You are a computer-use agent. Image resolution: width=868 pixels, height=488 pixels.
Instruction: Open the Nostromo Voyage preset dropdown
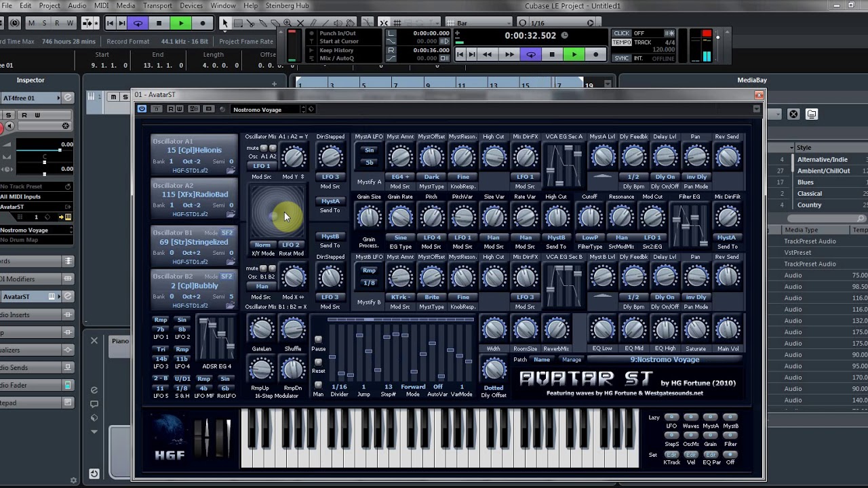pos(269,109)
